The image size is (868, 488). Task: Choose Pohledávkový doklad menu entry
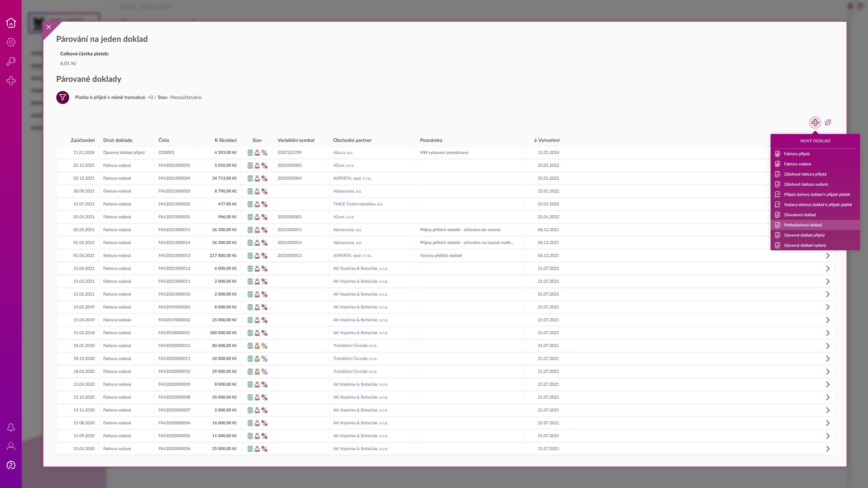click(815, 225)
